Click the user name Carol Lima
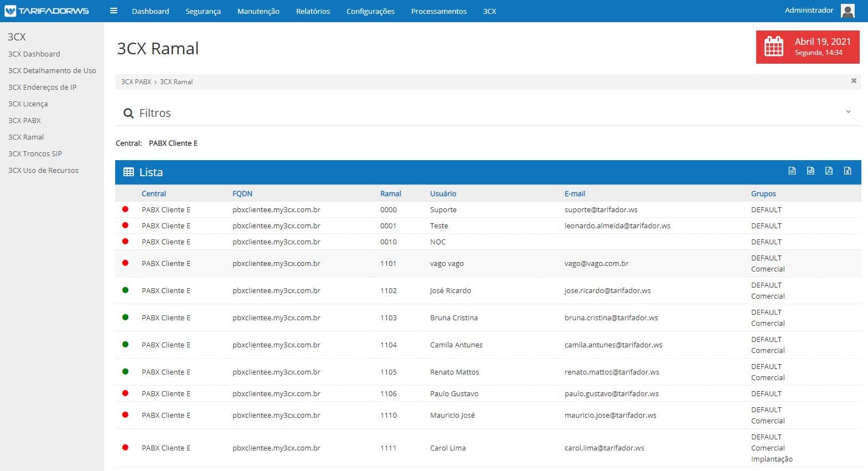Screen dimensions: 868x471 coord(448,448)
